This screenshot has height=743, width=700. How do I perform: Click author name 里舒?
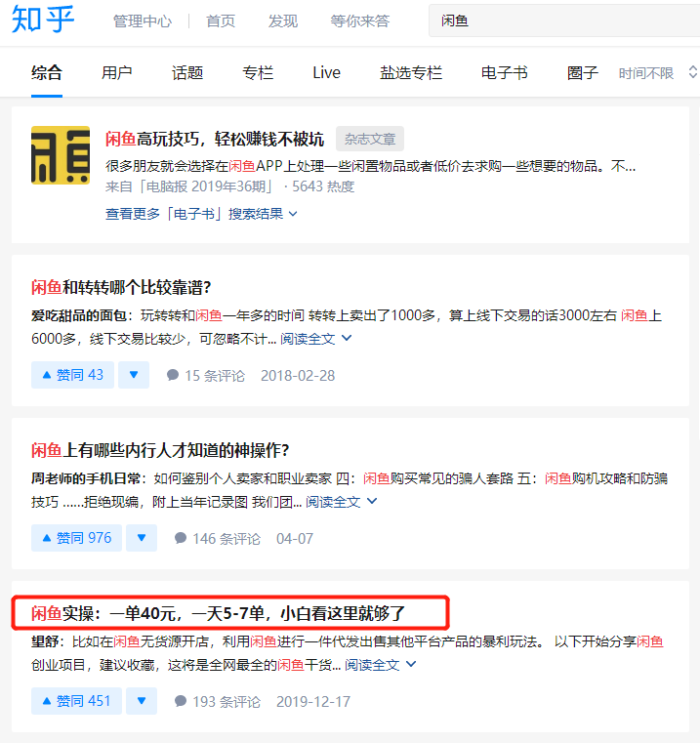[x=45, y=641]
